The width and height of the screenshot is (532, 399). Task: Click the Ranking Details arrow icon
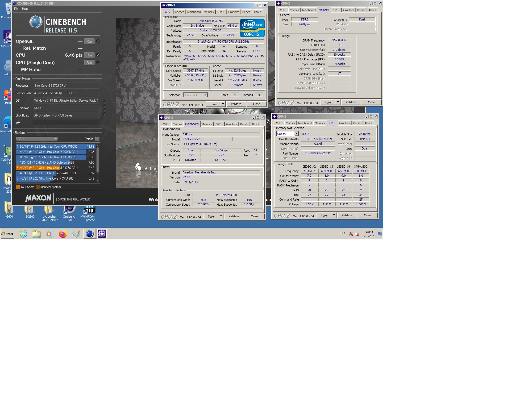point(97,139)
